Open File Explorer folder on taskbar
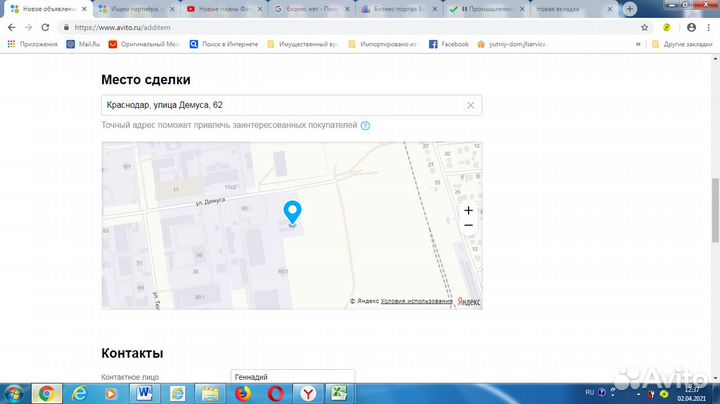 (x=210, y=393)
